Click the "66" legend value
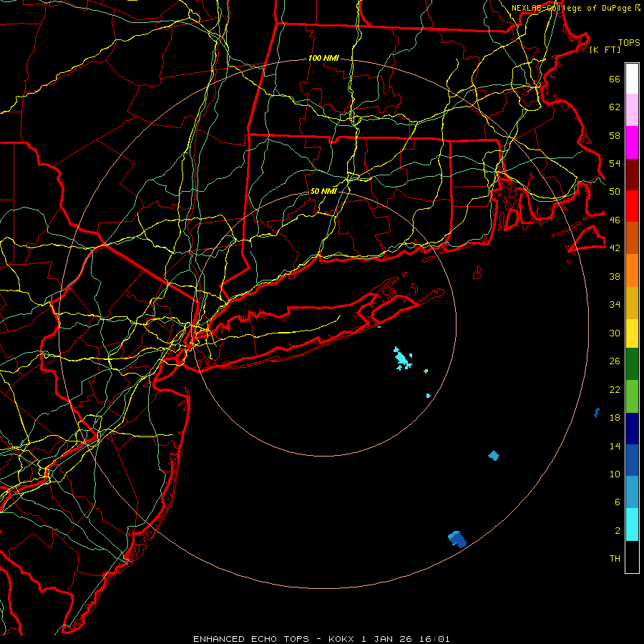Viewport: 644px width, 644px height. [615, 79]
